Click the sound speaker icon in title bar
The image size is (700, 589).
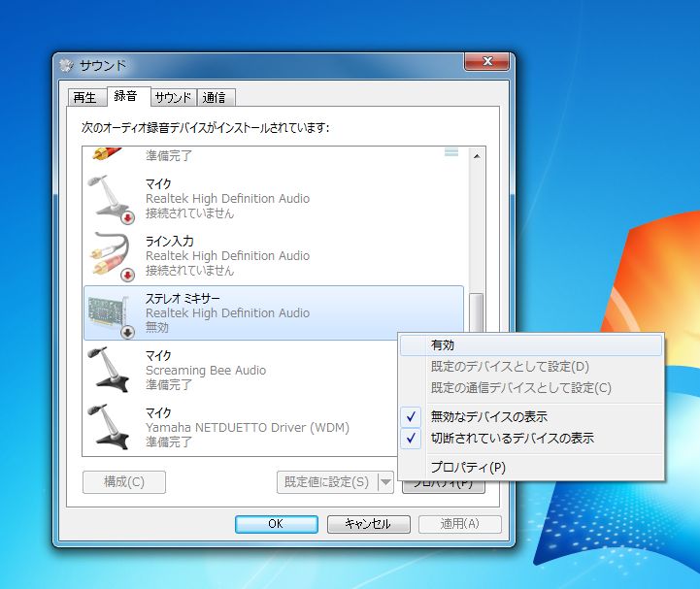click(x=66, y=66)
